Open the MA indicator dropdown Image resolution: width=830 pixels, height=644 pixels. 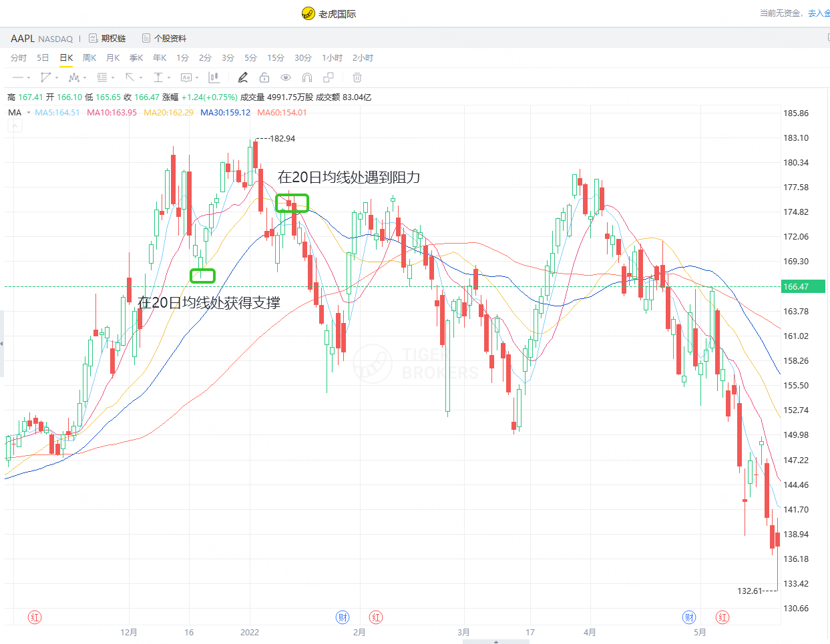29,113
